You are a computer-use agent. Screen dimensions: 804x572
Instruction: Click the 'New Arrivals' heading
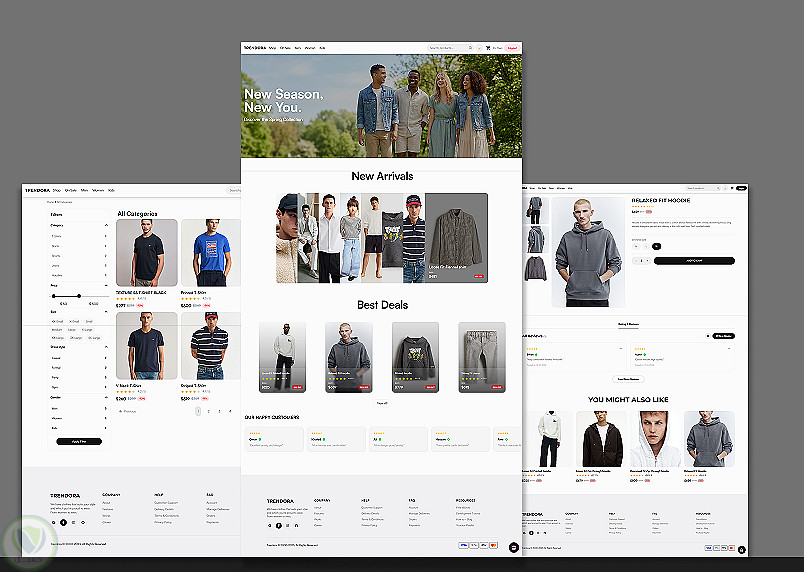[382, 176]
